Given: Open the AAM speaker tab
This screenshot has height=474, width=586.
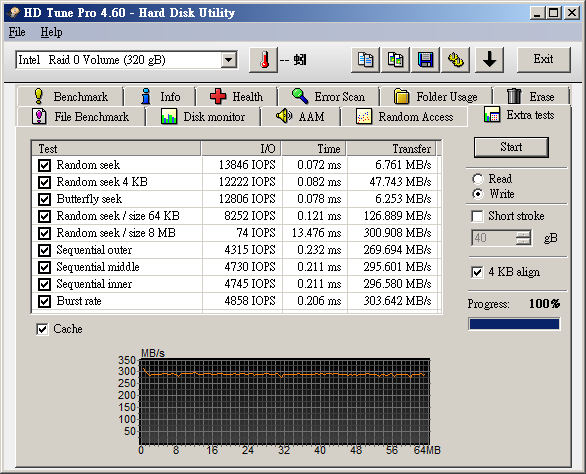Looking at the screenshot, I should [x=300, y=117].
